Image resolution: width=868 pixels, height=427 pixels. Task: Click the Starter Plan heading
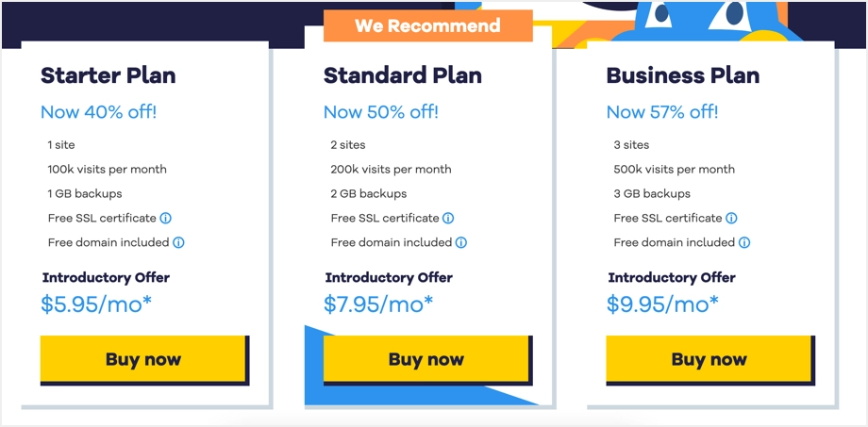(108, 75)
